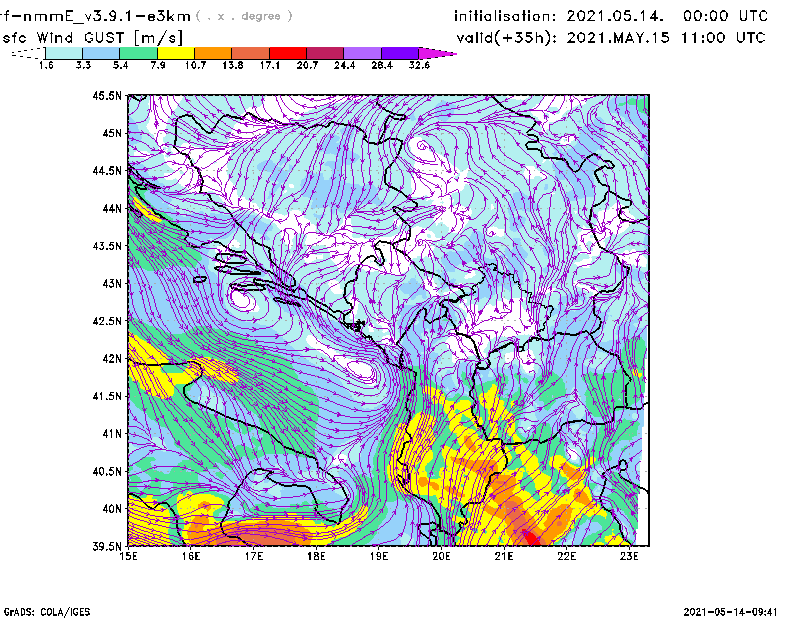
Task: Click the light blue legend swatch
Action: [101, 53]
